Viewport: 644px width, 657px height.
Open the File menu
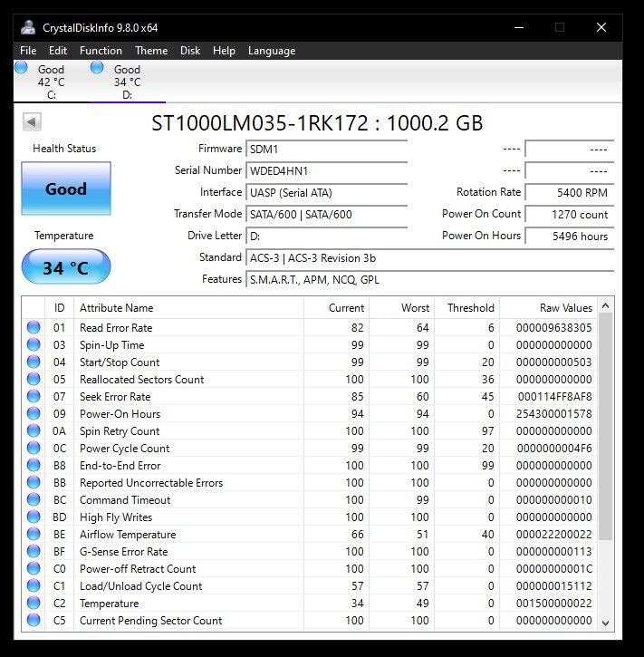pyautogui.click(x=28, y=51)
